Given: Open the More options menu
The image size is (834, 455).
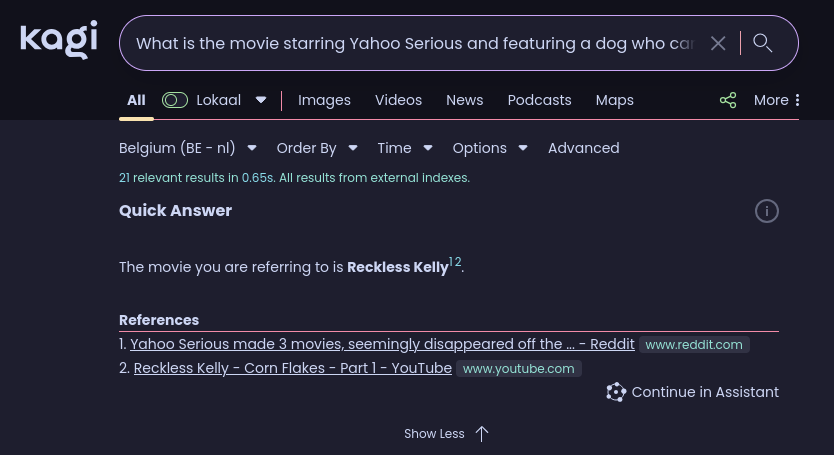Looking at the screenshot, I should point(777,100).
